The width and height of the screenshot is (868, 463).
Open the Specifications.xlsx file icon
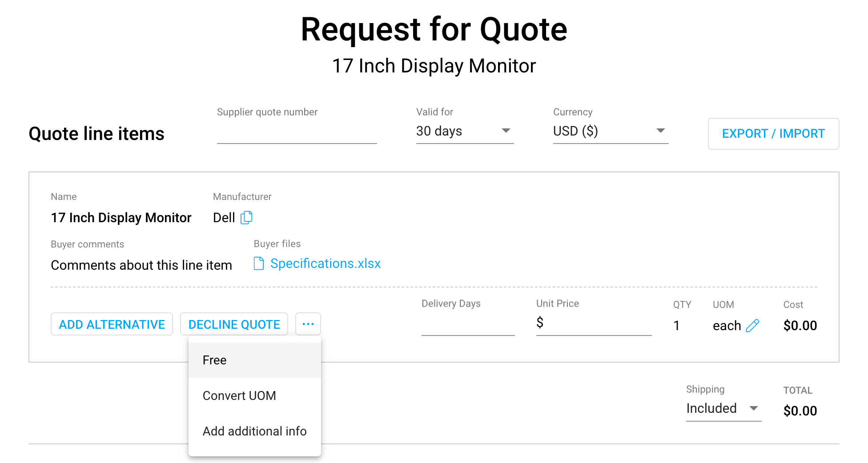[259, 263]
